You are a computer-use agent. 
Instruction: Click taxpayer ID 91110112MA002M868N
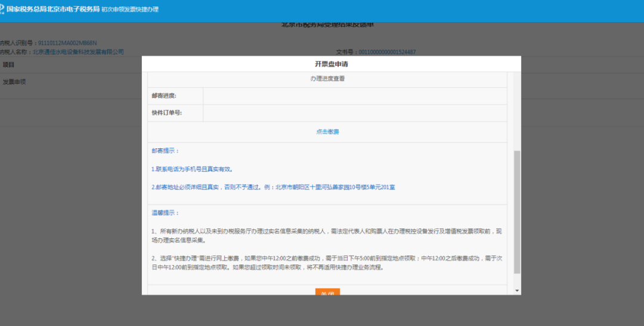(x=67, y=43)
